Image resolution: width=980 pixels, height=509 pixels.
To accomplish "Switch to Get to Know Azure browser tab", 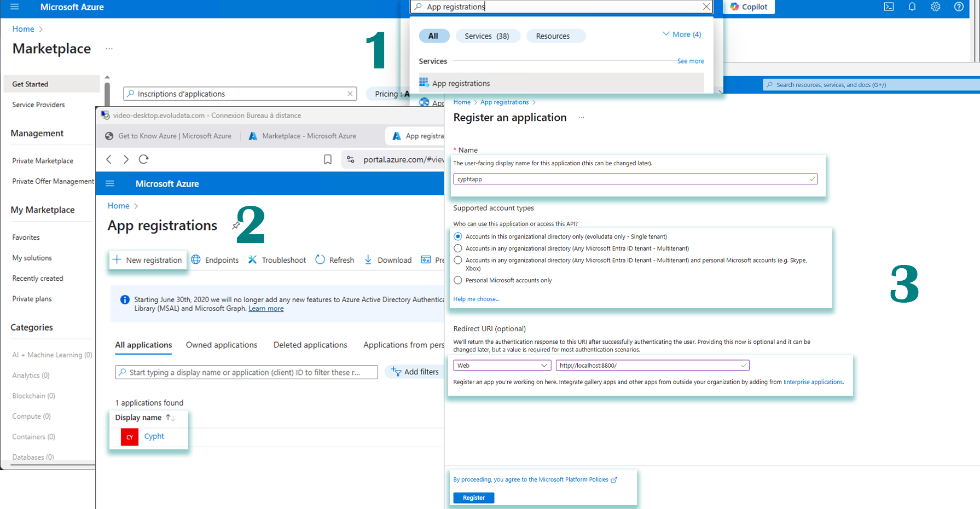I will pos(168,136).
